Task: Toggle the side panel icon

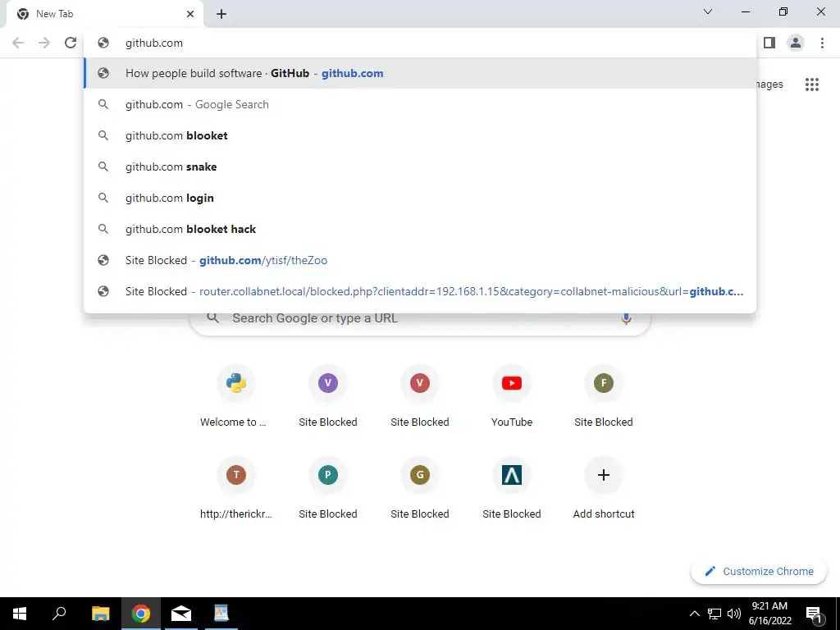Action: pyautogui.click(x=769, y=43)
